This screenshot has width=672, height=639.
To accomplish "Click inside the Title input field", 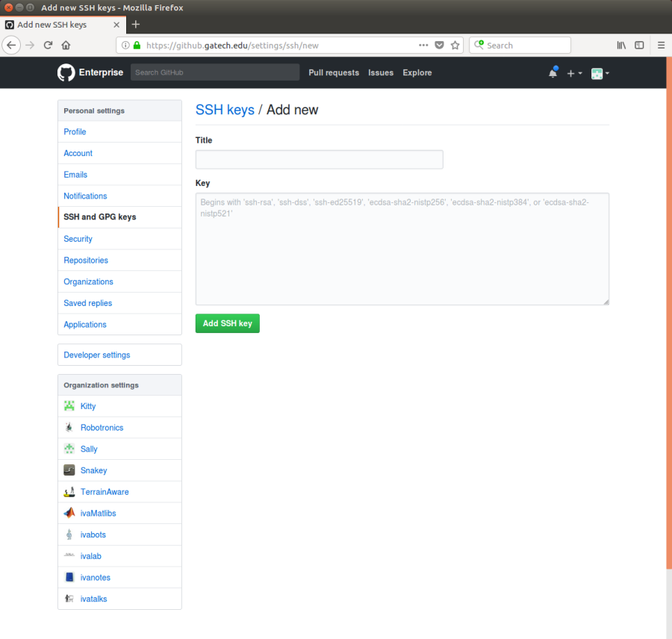I will click(x=319, y=159).
